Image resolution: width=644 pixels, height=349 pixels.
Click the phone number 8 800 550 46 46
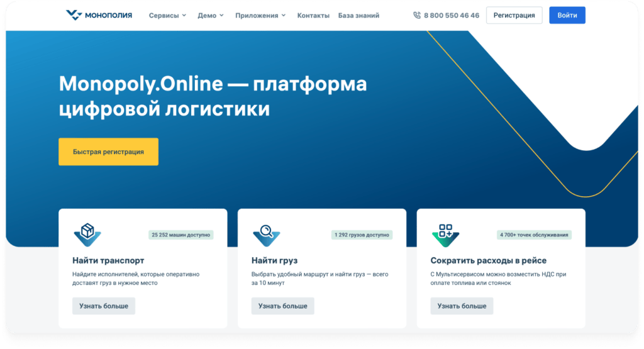pyautogui.click(x=452, y=15)
